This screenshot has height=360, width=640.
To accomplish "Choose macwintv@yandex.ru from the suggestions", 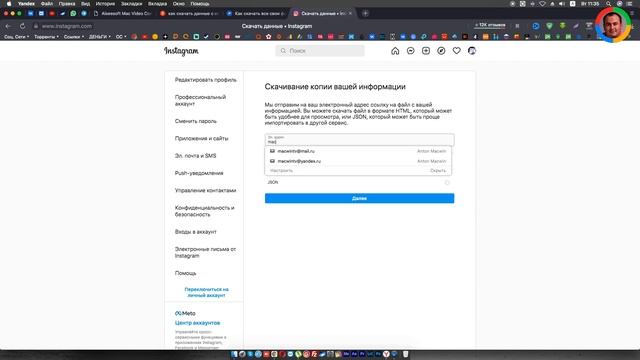I will point(358,161).
